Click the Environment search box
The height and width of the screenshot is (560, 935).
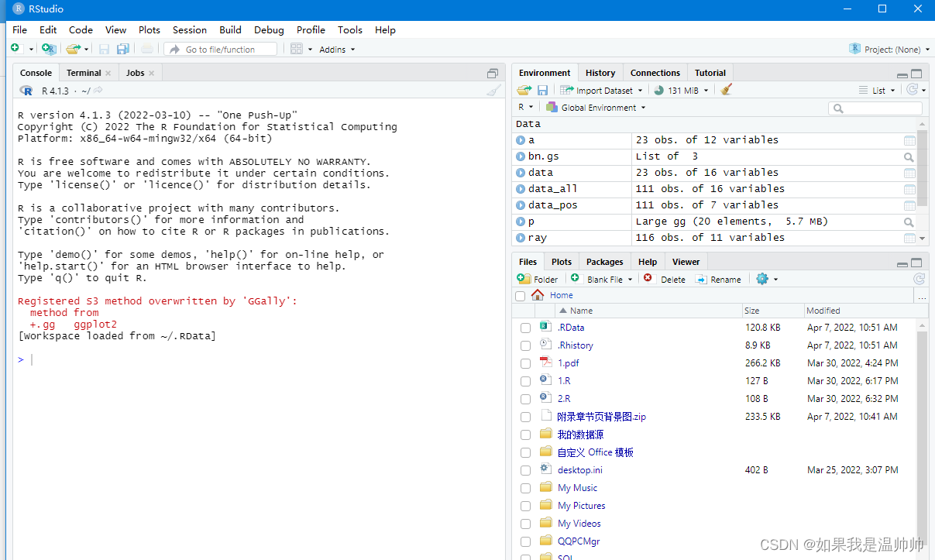click(875, 108)
